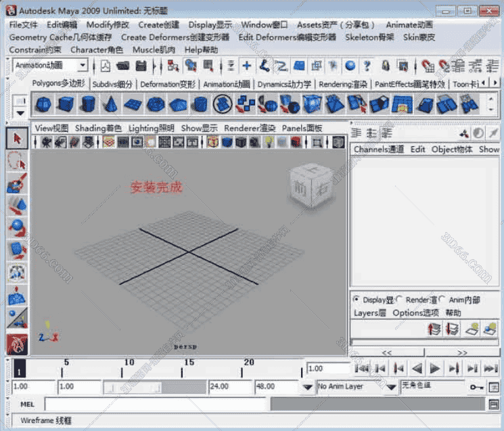This screenshot has height=431, width=504.
Task: Toggle the light bulb lighting icon in viewport
Action: [269, 141]
